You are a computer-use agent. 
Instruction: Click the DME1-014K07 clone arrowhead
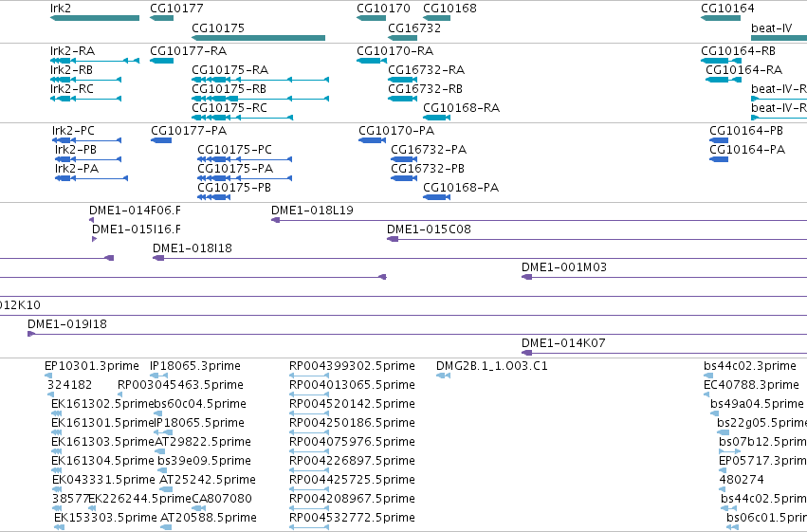[526, 353]
